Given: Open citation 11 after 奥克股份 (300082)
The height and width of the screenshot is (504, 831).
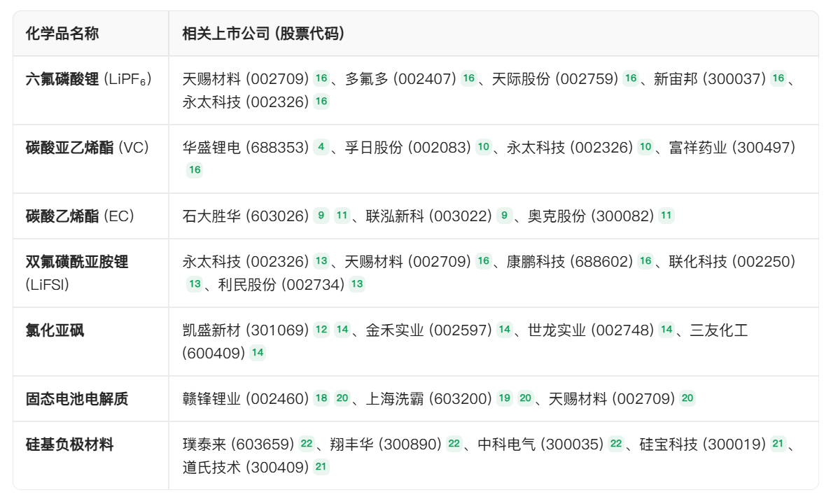Looking at the screenshot, I should coord(666,216).
